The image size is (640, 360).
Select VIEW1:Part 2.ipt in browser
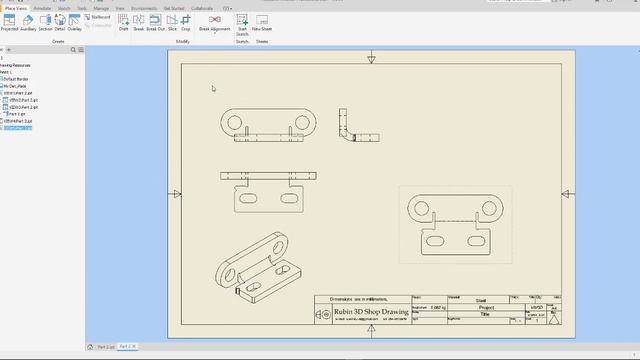(x=17, y=93)
